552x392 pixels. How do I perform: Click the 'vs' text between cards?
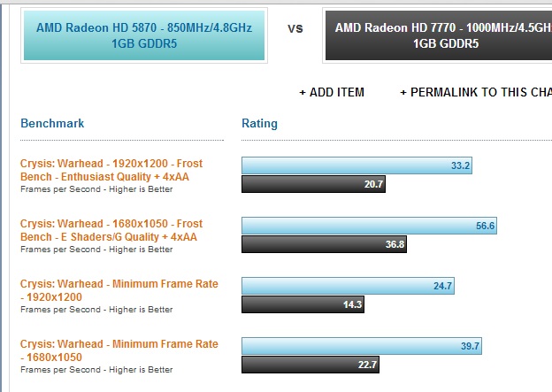(295, 28)
